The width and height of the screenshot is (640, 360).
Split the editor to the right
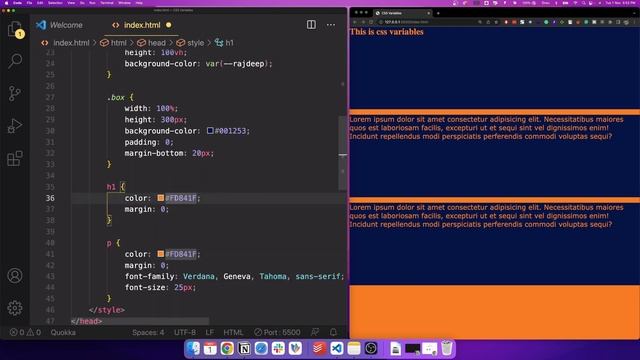(311, 25)
